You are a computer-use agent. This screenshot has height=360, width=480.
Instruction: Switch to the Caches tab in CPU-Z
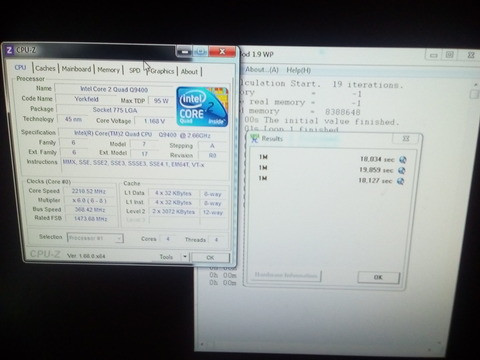(x=45, y=69)
